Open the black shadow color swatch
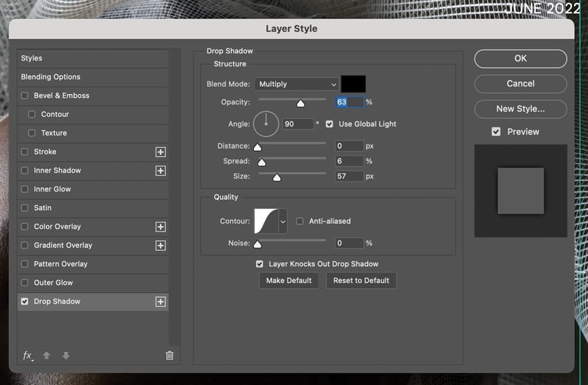 353,84
